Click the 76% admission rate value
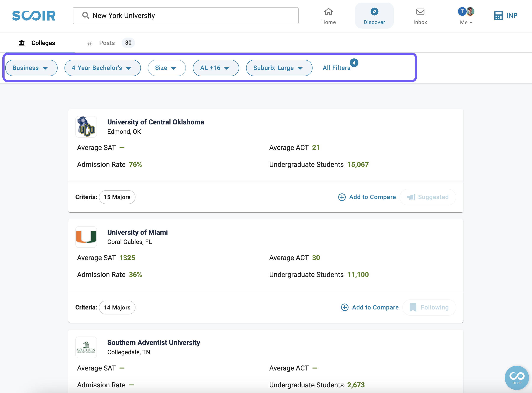 point(135,164)
